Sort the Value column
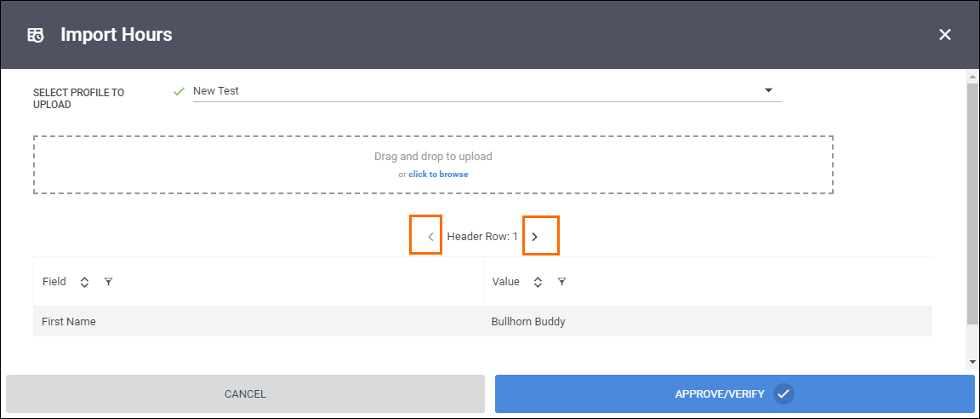 [x=538, y=282]
